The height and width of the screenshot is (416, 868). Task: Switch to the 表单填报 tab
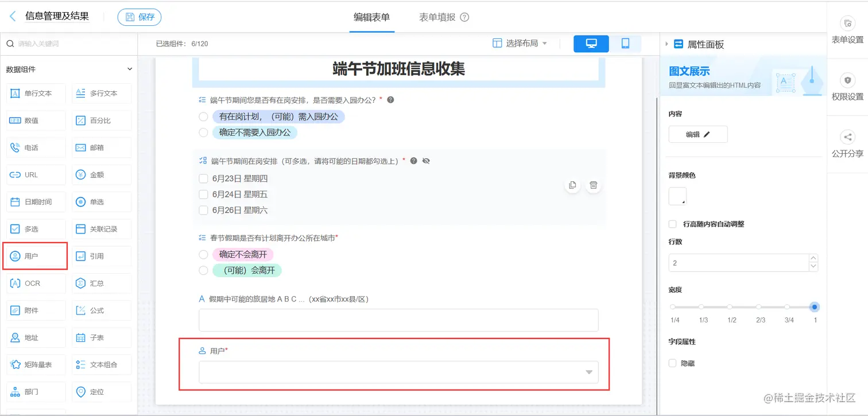pyautogui.click(x=438, y=17)
